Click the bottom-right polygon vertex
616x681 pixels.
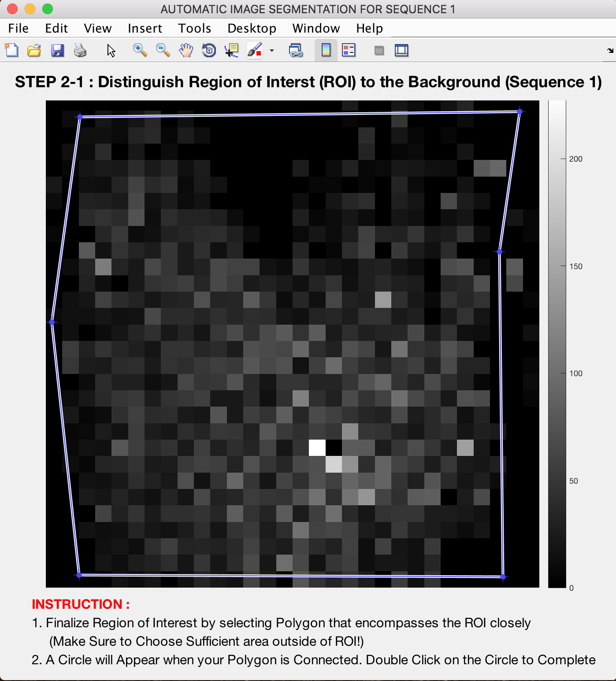coord(503,577)
